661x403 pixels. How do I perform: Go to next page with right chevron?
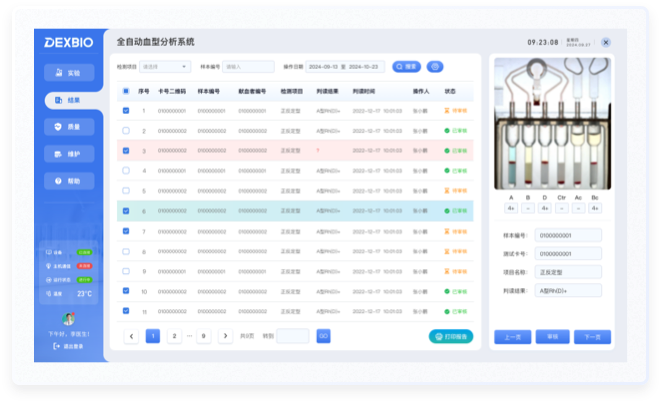[x=225, y=336]
